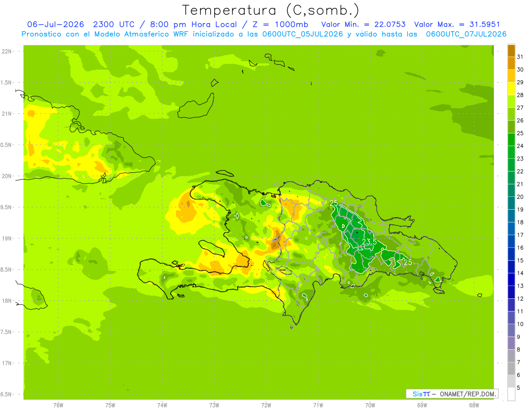The height and width of the screenshot is (411, 532).
Task: Click the '68W' longitude axis label
Action: click(474, 405)
